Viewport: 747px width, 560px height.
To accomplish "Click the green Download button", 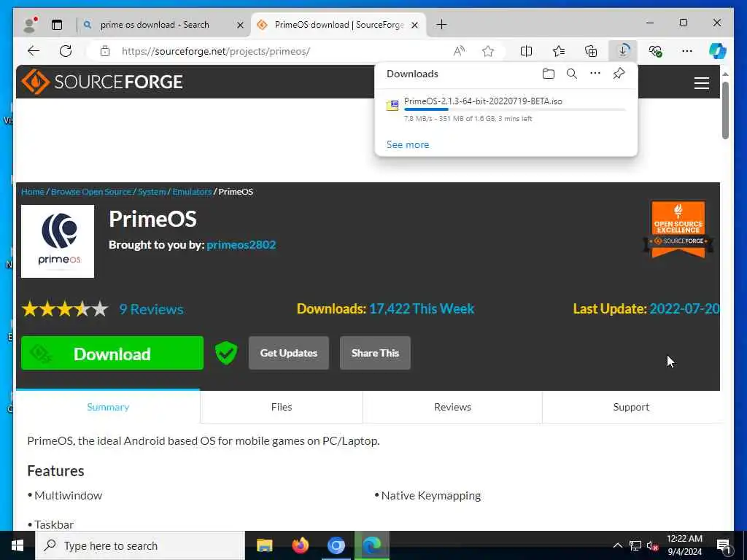I will point(112,353).
